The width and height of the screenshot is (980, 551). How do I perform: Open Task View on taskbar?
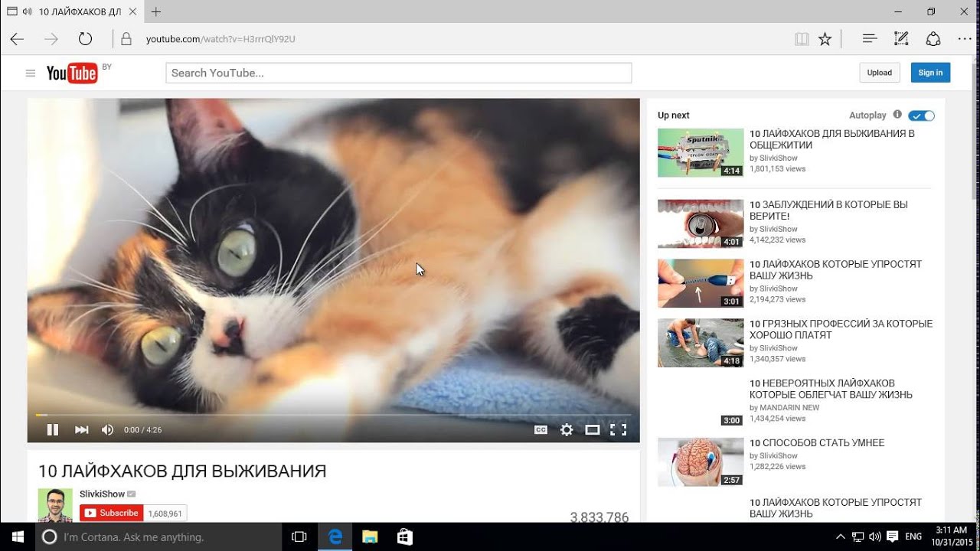(299, 536)
